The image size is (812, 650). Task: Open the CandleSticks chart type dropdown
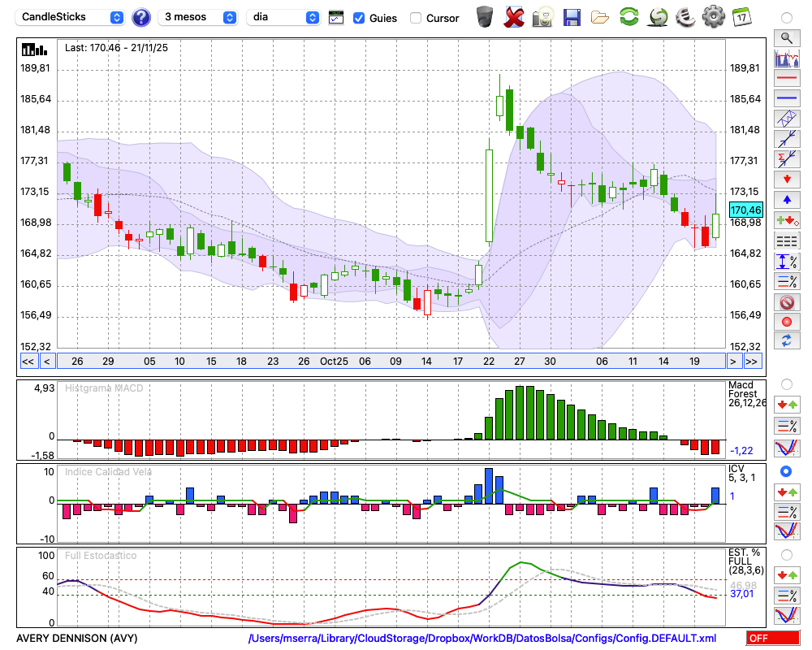click(71, 17)
